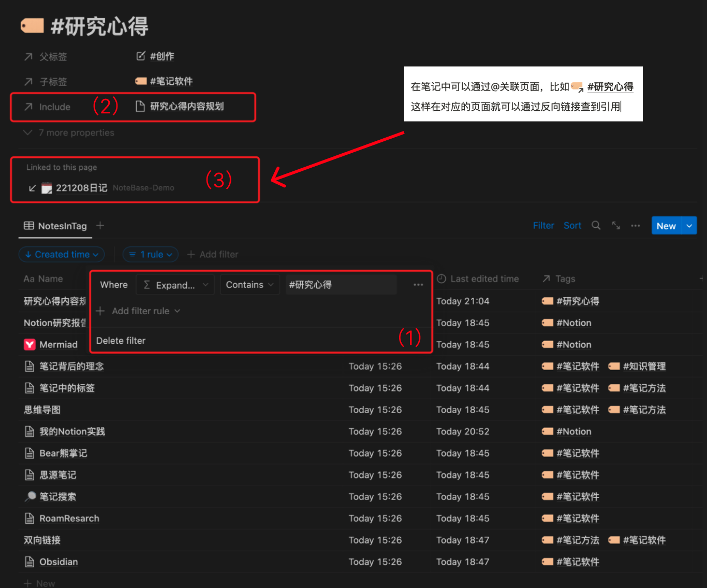This screenshot has width=707, height=588.
Task: Click the expand full-page arrows icon
Action: (616, 226)
